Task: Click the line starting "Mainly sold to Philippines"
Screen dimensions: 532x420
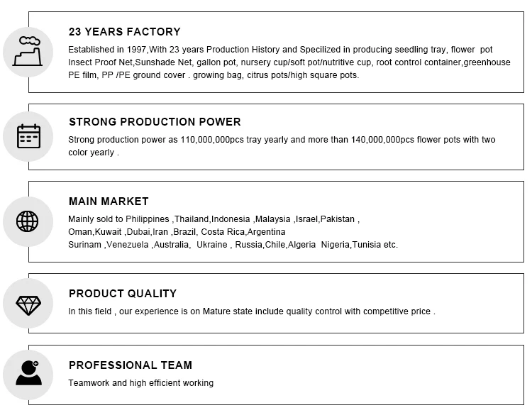Action: [x=214, y=219]
